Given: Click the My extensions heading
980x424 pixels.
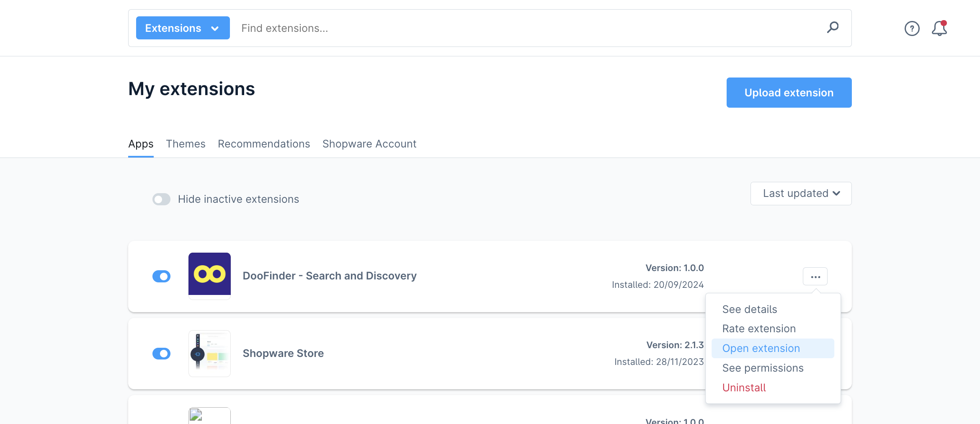Looking at the screenshot, I should 191,89.
